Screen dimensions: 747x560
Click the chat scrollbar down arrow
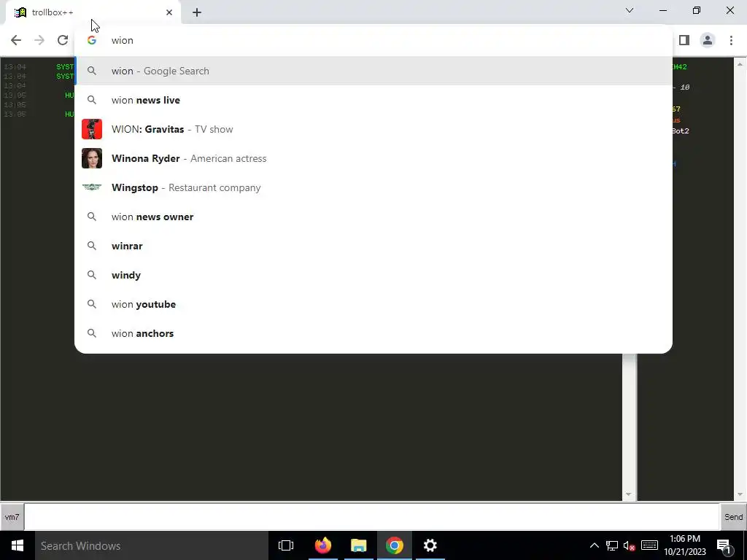(x=629, y=494)
